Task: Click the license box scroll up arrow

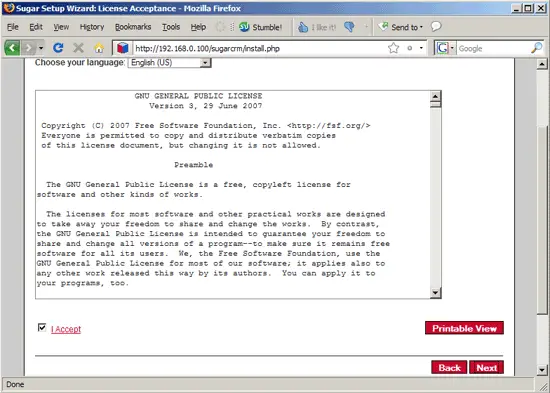Action: coord(435,96)
